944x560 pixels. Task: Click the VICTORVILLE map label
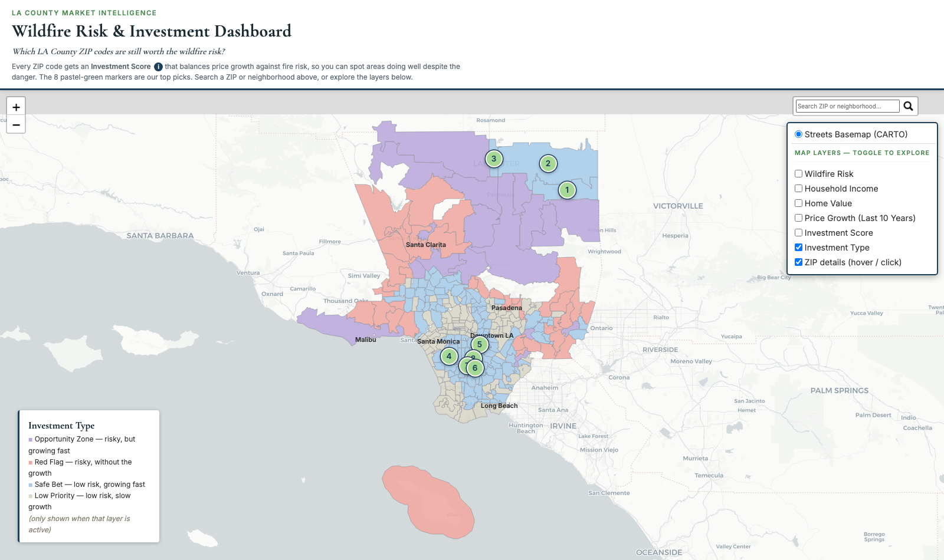[678, 206]
